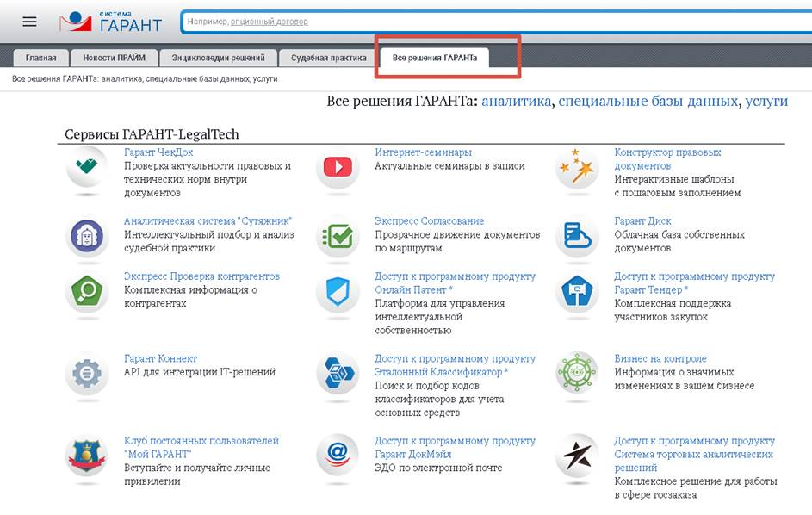
Task: Open the Конструктор правовых документов link
Action: coord(667,159)
